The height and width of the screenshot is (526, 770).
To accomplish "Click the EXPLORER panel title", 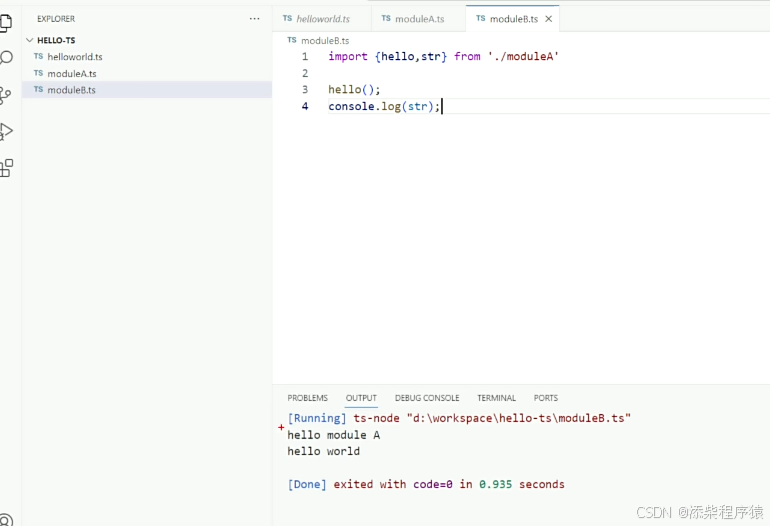I will 56,19.
